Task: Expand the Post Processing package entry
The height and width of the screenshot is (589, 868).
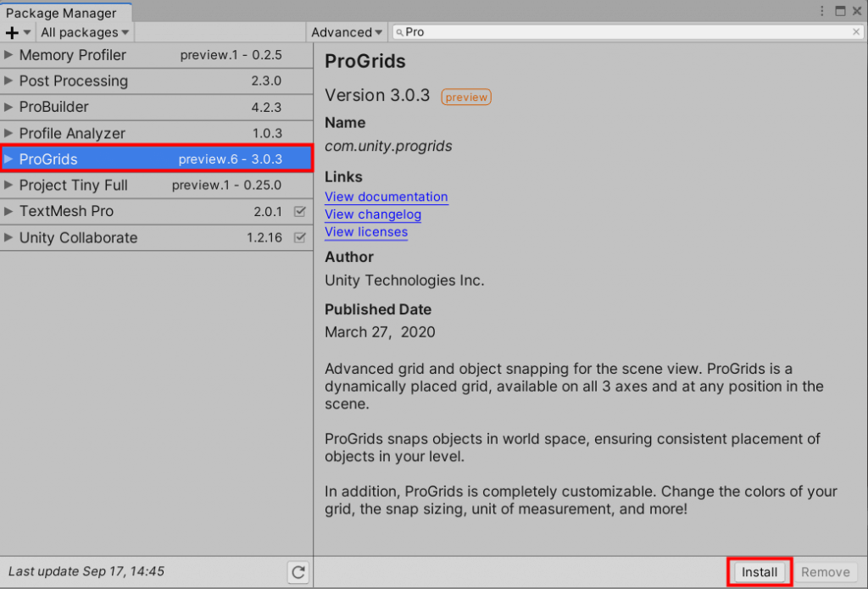Action: point(8,81)
